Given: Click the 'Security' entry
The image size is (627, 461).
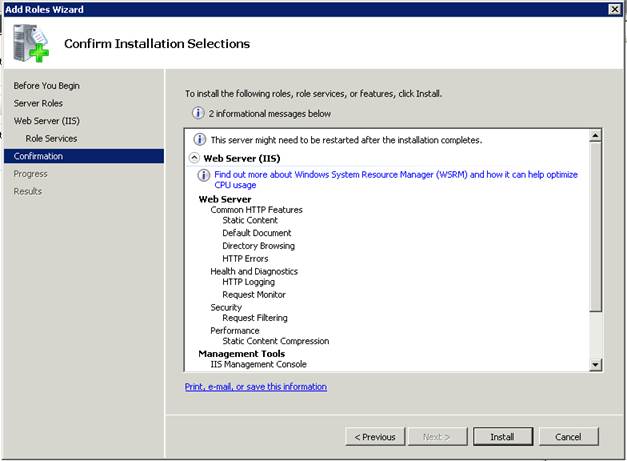Looking at the screenshot, I should 226,307.
